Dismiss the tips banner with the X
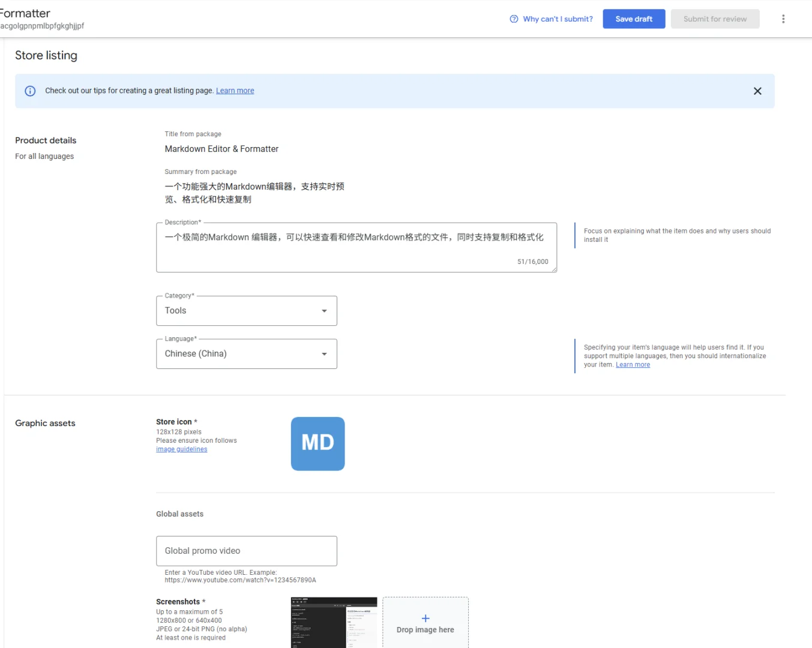The image size is (812, 648). [x=757, y=91]
